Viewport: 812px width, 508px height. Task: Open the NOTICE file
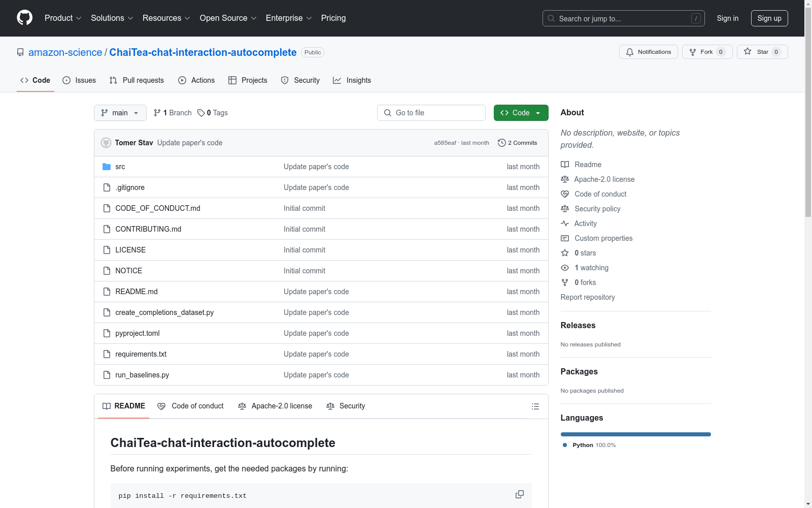[129, 271]
